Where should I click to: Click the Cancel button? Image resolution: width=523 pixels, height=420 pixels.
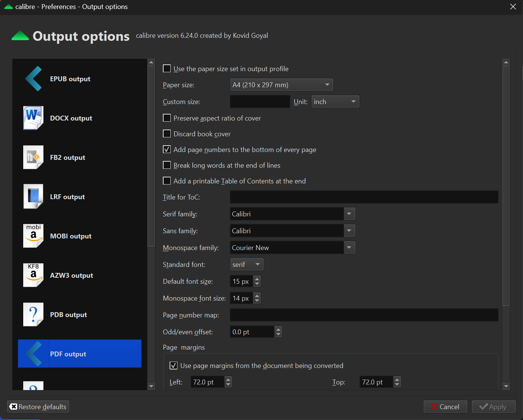[445, 407]
